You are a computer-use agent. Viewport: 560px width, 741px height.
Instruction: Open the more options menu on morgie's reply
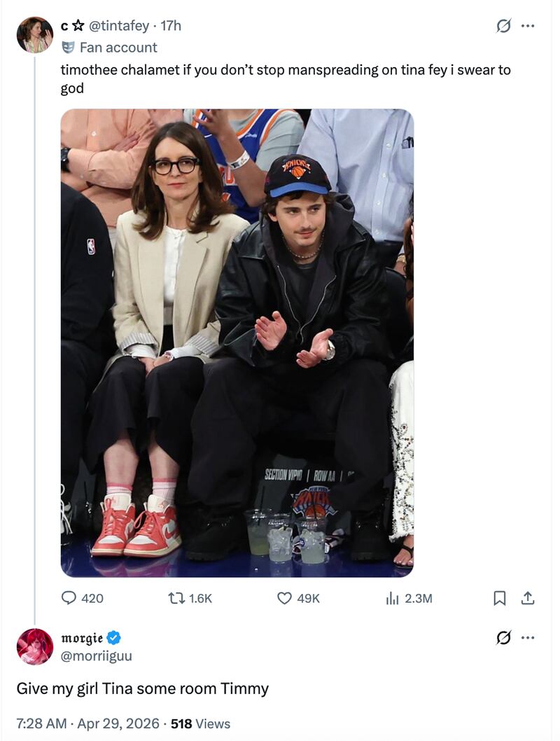(528, 637)
